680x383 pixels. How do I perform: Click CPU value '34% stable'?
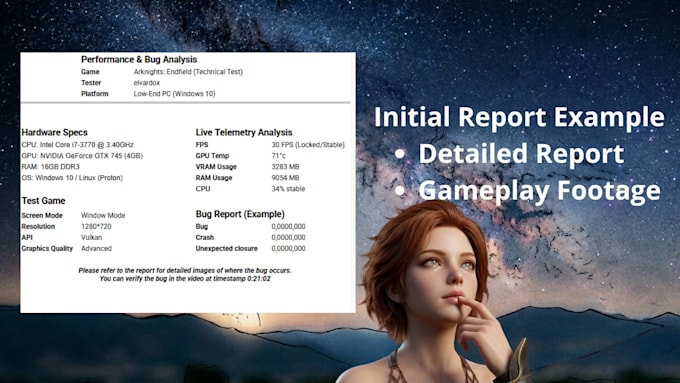(288, 189)
